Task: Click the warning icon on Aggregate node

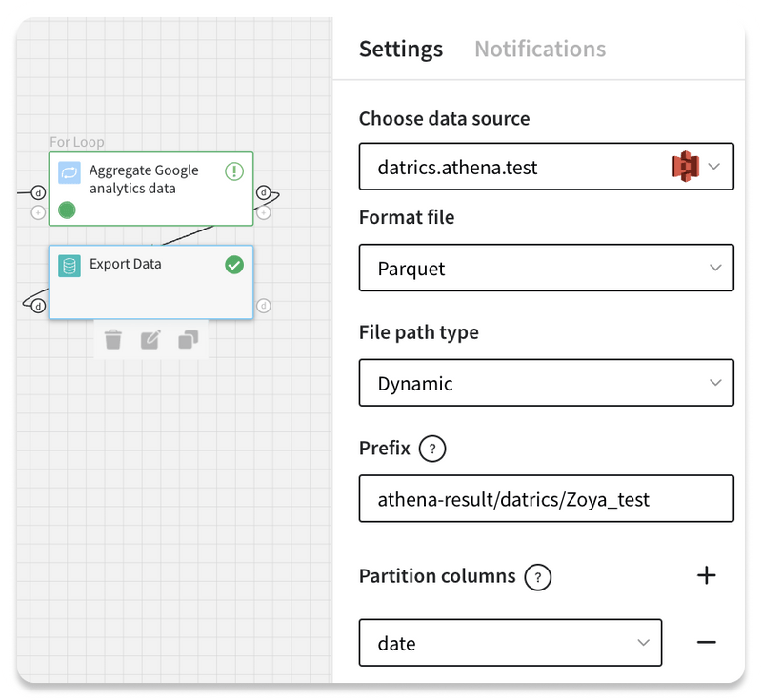Action: coord(235,170)
